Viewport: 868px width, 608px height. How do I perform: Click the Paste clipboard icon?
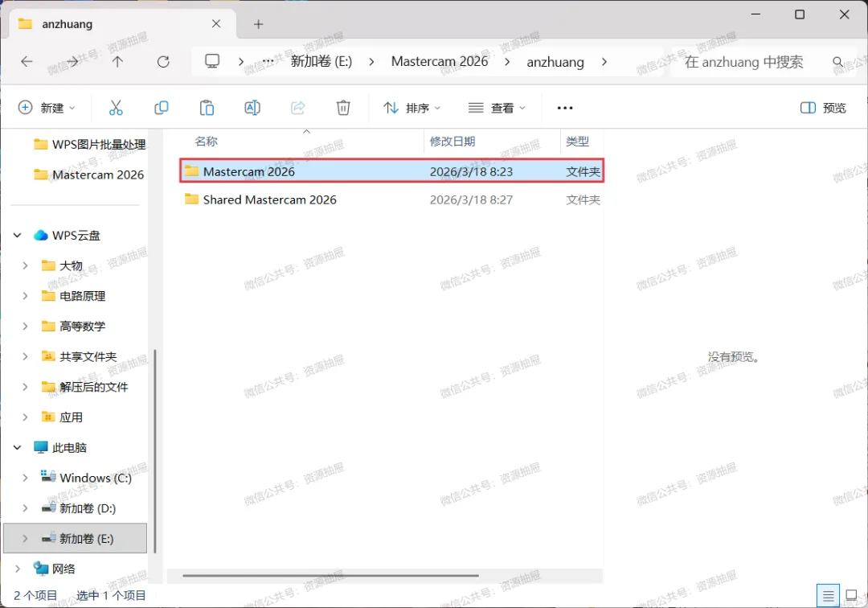pos(207,108)
